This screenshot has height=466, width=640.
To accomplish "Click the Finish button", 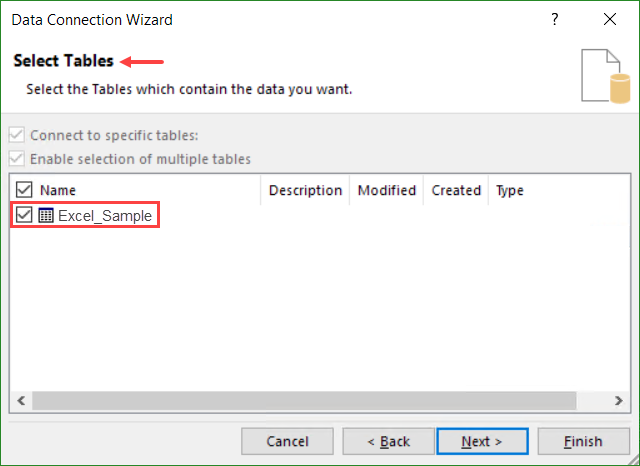I will point(583,441).
